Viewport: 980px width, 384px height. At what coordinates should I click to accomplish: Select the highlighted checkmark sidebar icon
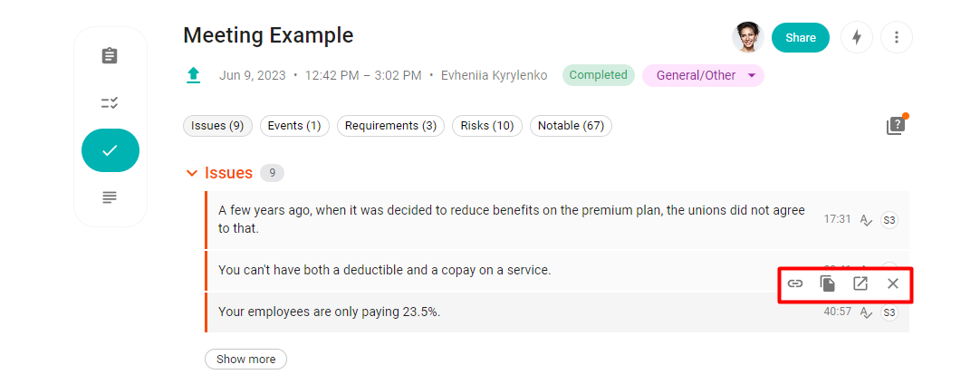pyautogui.click(x=110, y=150)
